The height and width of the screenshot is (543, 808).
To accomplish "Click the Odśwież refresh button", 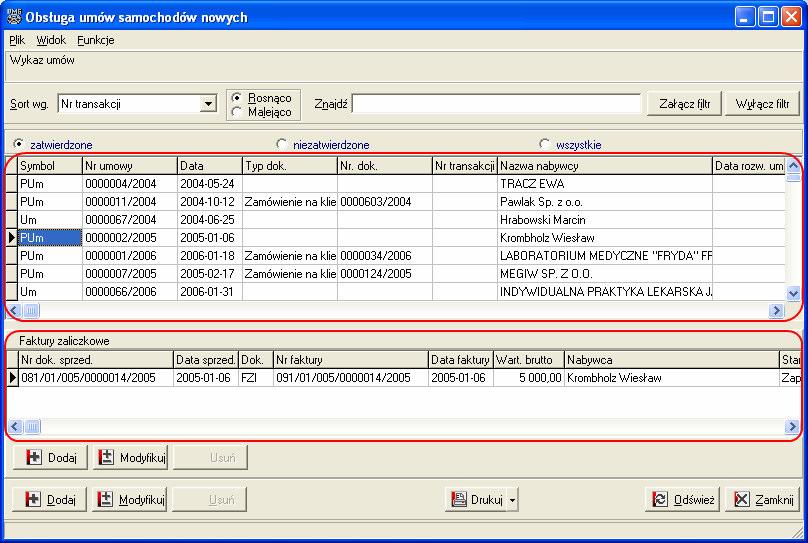I will (x=682, y=499).
